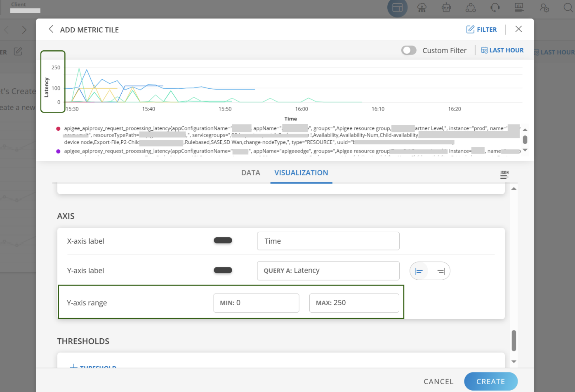Go to the next page in the background dashboard

pyautogui.click(x=24, y=30)
